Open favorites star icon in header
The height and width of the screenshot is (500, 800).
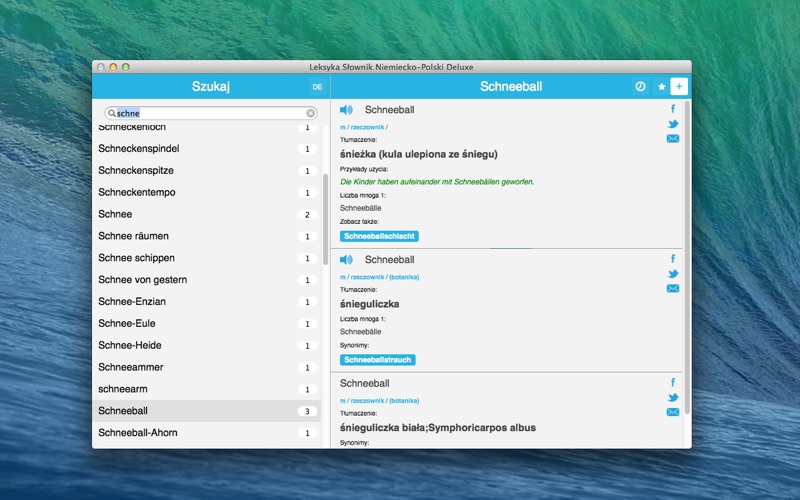(x=662, y=87)
